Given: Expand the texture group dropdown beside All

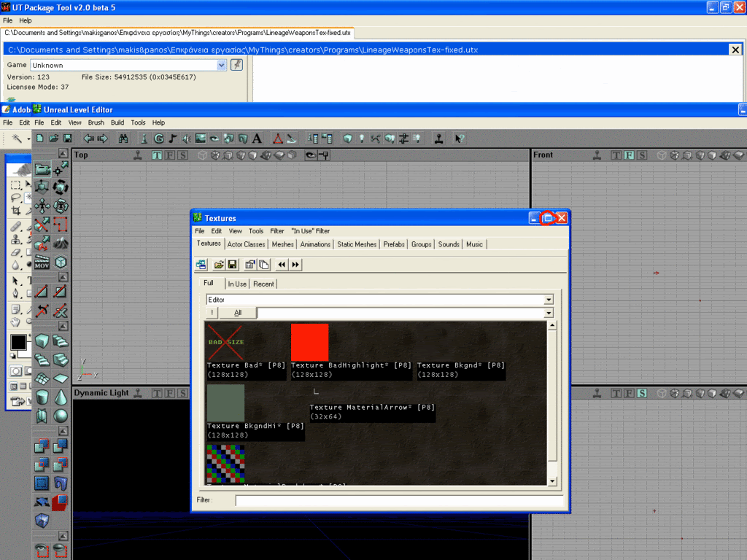Looking at the screenshot, I should (549, 313).
